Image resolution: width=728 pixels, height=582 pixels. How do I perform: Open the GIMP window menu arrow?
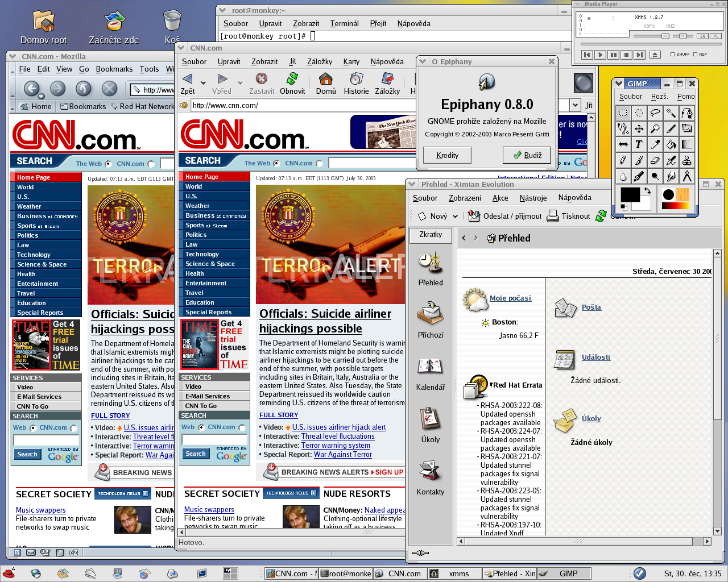click(x=619, y=84)
